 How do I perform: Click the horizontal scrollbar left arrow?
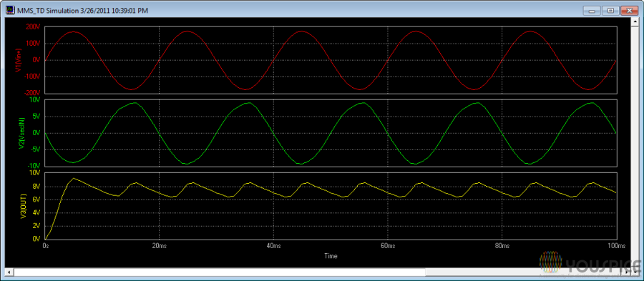coord(9,272)
